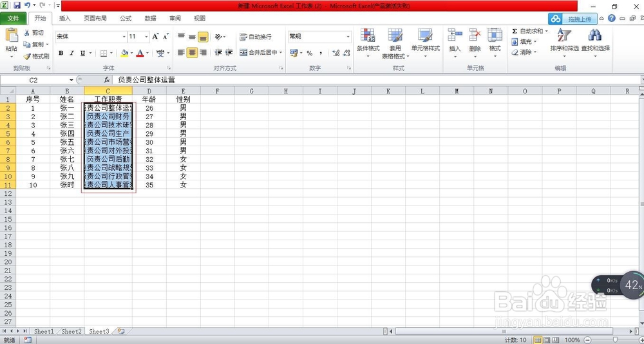644x344 pixels.
Task: Click 自动求和 AutoSum
Action: point(529,31)
